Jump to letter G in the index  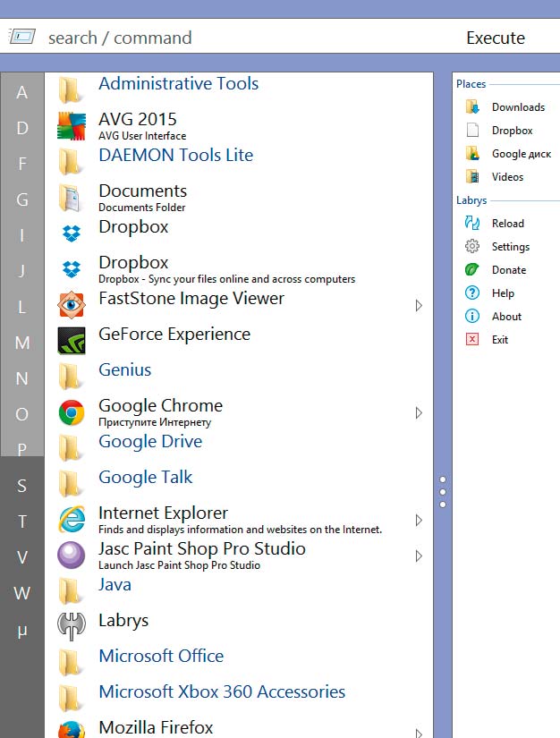[22, 199]
